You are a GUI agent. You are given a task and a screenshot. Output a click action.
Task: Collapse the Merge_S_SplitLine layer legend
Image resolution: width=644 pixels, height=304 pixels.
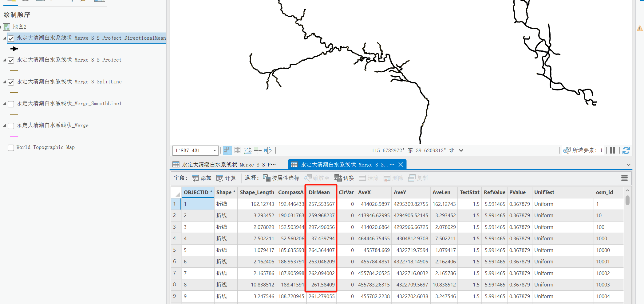pyautogui.click(x=4, y=82)
